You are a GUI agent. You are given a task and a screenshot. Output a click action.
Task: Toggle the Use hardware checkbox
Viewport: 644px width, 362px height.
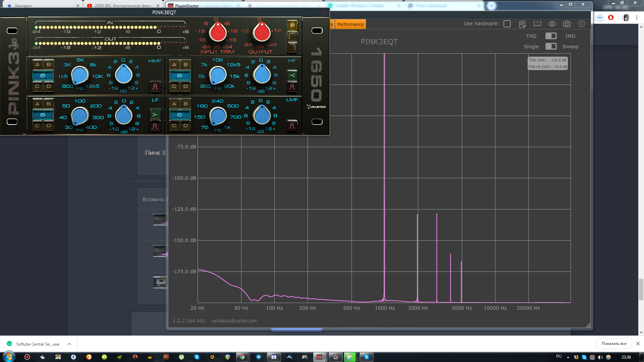(507, 24)
